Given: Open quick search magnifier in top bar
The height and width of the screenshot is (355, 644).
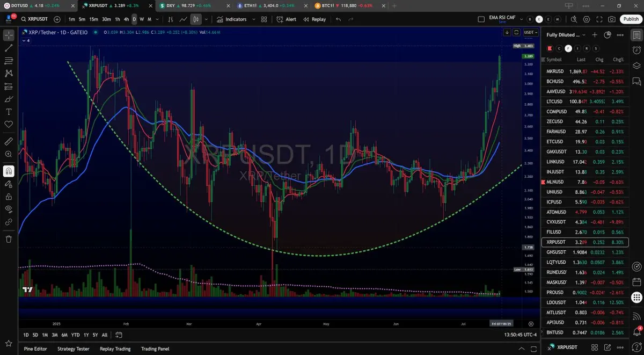Looking at the screenshot, I should coord(574,19).
